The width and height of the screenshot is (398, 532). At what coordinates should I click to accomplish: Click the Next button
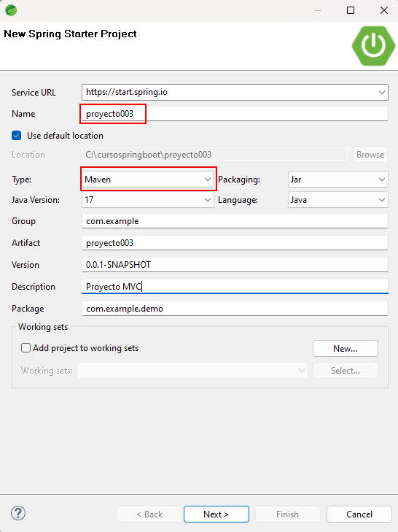pos(216,514)
